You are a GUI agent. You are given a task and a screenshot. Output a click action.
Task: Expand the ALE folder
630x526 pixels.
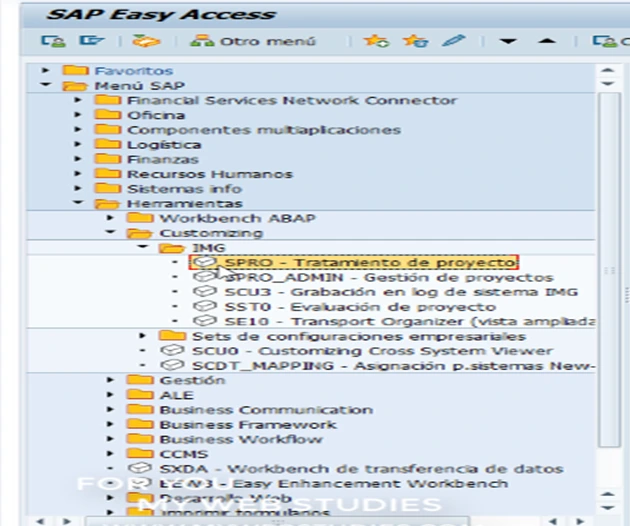click(110, 395)
